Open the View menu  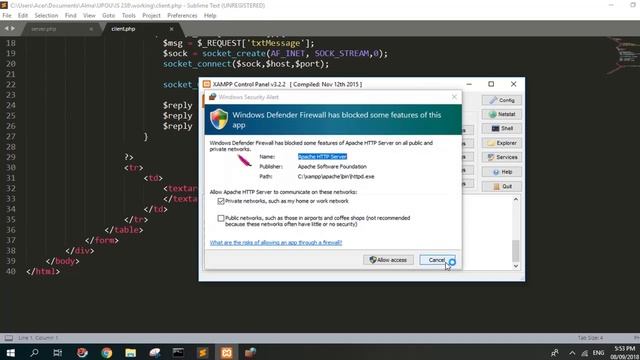click(x=89, y=16)
